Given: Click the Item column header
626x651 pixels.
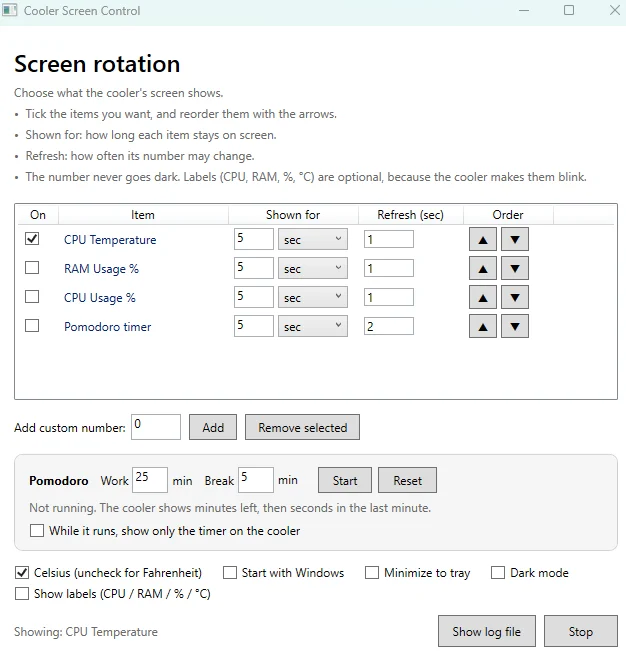Looking at the screenshot, I should pos(143,215).
